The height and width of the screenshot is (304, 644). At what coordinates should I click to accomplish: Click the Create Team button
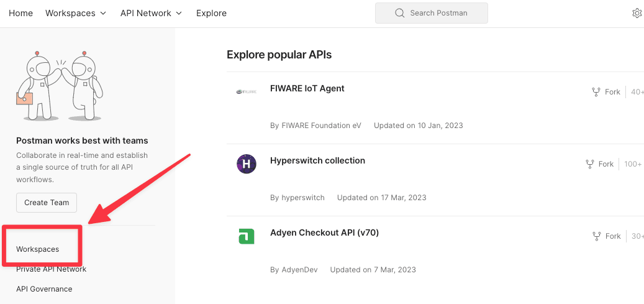tap(47, 203)
